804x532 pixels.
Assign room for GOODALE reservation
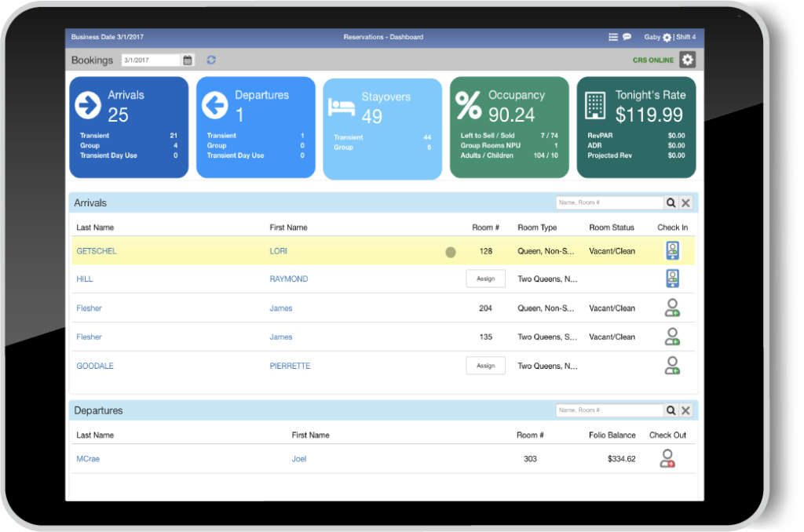coord(485,366)
